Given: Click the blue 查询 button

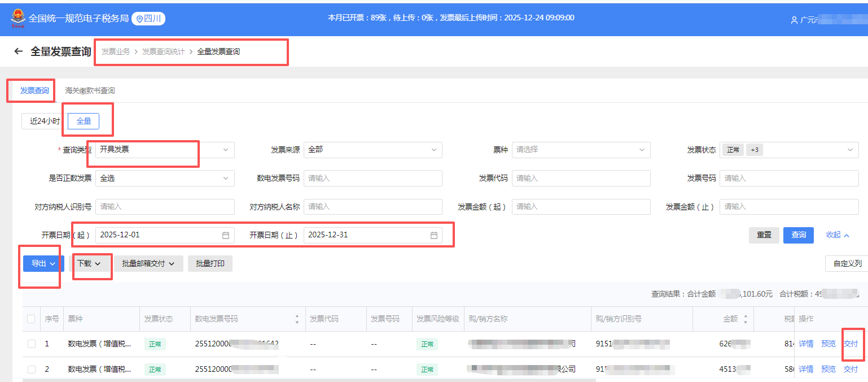Looking at the screenshot, I should pyautogui.click(x=798, y=235).
